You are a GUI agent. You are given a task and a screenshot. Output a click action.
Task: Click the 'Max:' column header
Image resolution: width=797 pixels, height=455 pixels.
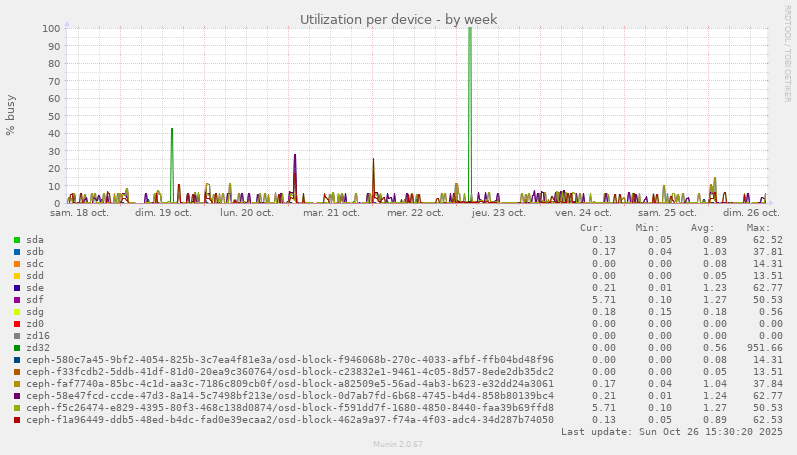tap(758, 228)
